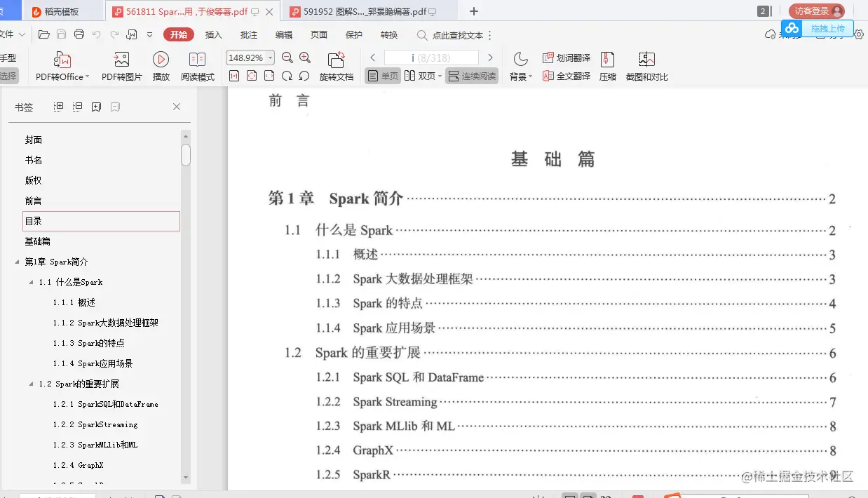The image size is (868, 498).
Task: Select 1.1.3 Spark的特点 bookmark
Action: (x=89, y=343)
